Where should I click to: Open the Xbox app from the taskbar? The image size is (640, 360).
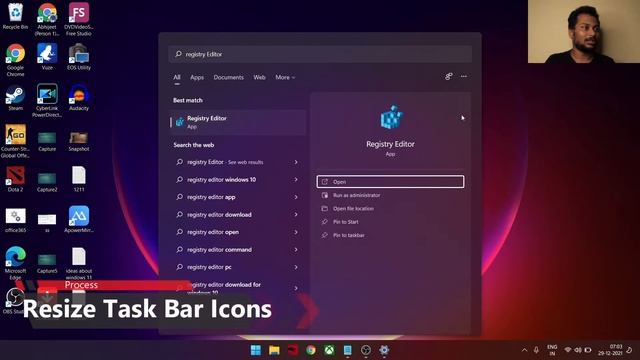tap(329, 350)
